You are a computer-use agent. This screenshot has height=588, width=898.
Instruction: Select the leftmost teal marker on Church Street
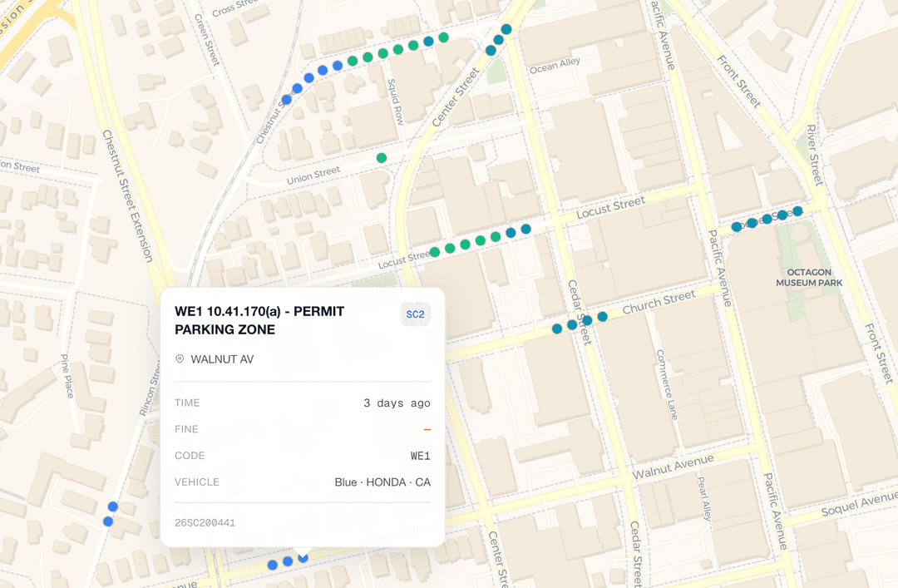click(557, 329)
